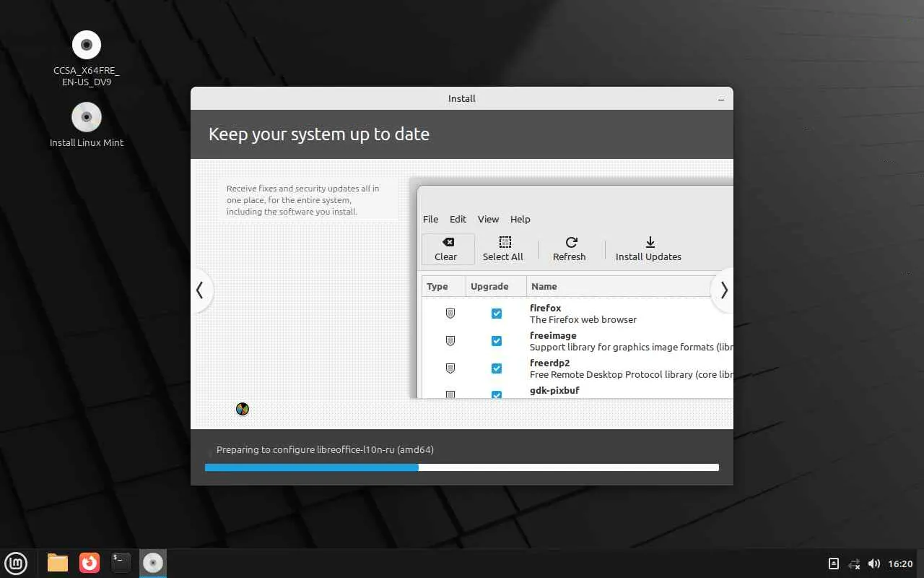Click the shield type icon for freeimage
The image size is (924, 578).
point(450,341)
